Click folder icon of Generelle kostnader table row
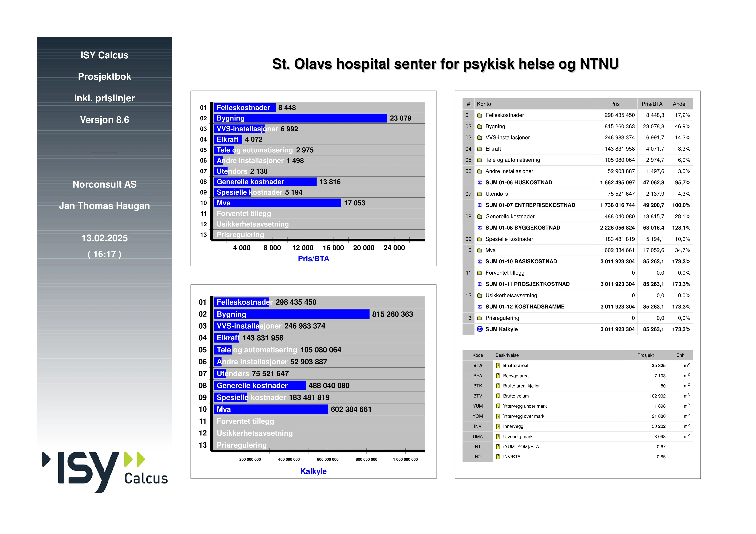The height and width of the screenshot is (534, 756). tap(479, 216)
